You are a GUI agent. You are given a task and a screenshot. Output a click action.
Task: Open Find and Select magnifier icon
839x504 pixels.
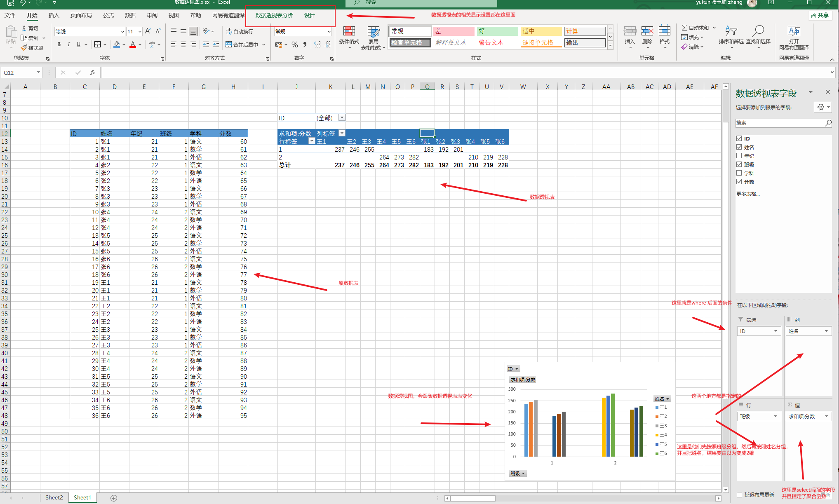click(758, 31)
